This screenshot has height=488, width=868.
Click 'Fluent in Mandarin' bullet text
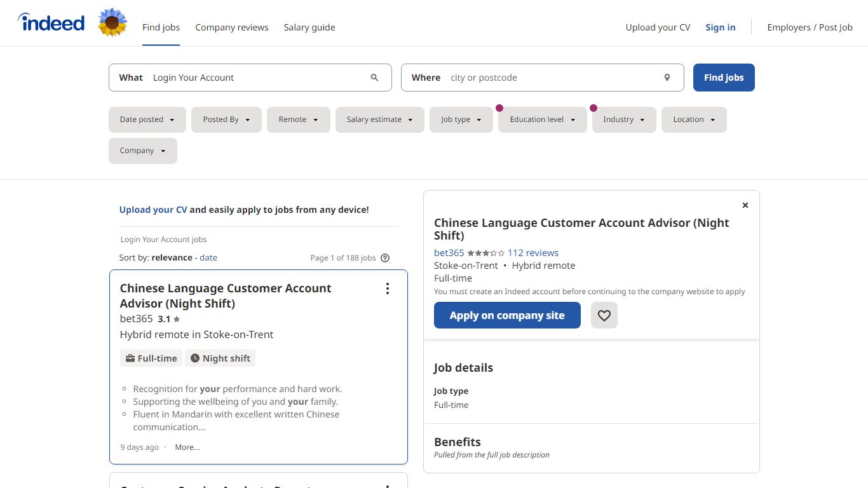click(236, 421)
